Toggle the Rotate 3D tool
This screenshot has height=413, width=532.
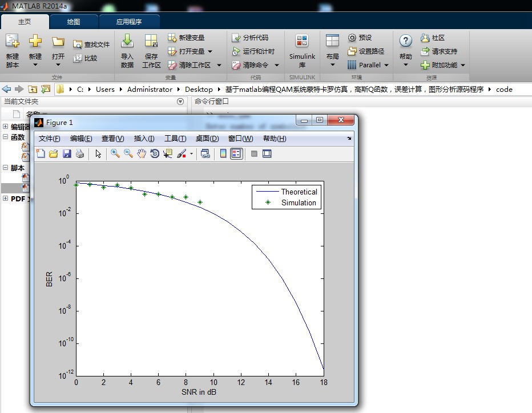point(155,153)
